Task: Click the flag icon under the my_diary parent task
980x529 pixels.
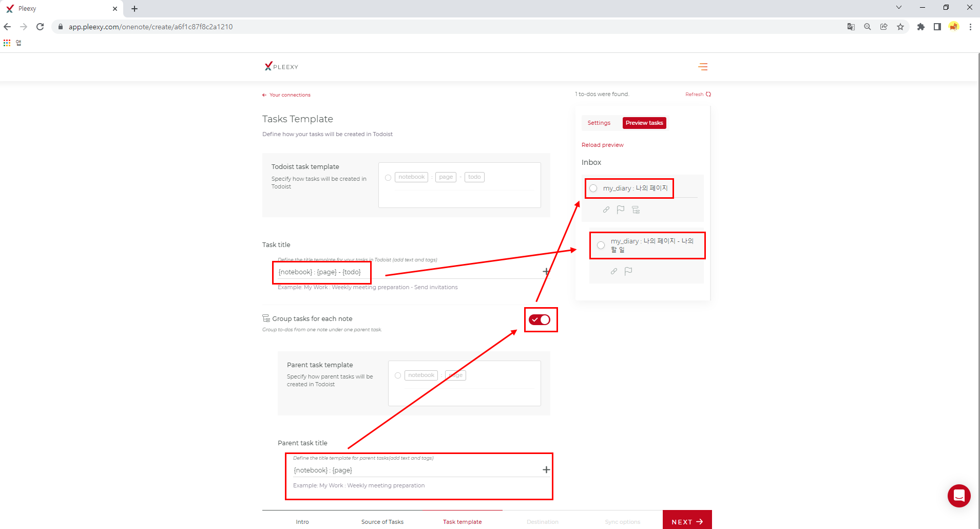Action: (621, 210)
